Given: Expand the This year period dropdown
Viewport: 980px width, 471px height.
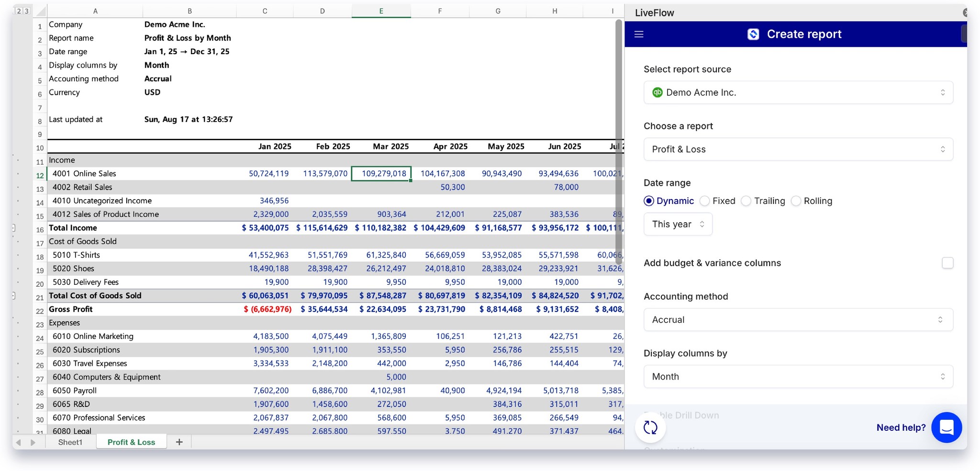Looking at the screenshot, I should [x=678, y=224].
